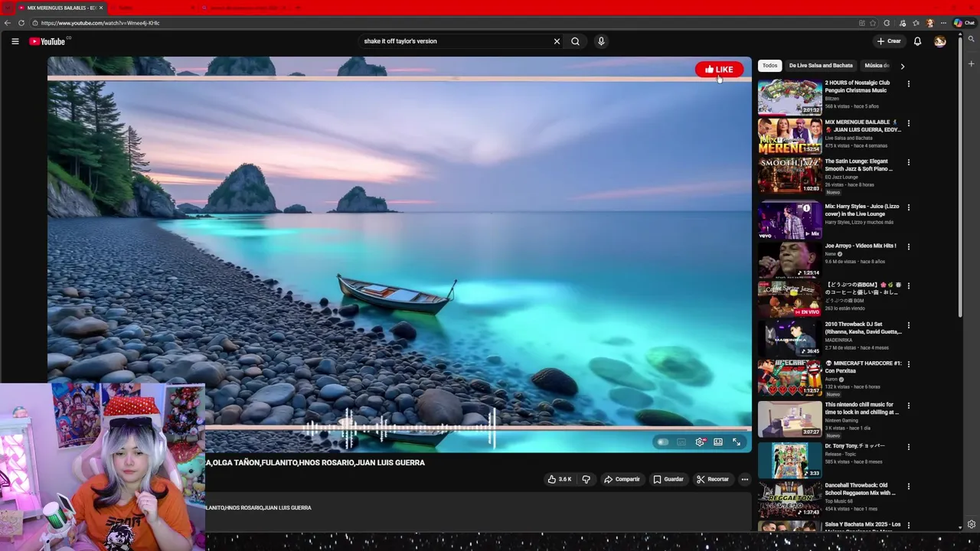Open the Joe Arroyo video thumbnail
Viewport: 980px width, 551px height.
click(790, 259)
